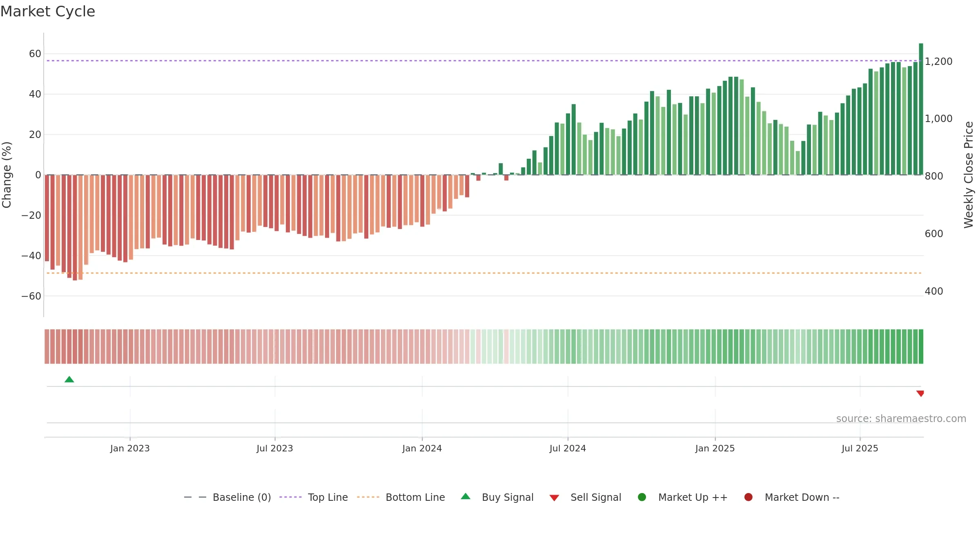Click the gray dashed baseline sample in legend
980x551 pixels.
pos(195,497)
